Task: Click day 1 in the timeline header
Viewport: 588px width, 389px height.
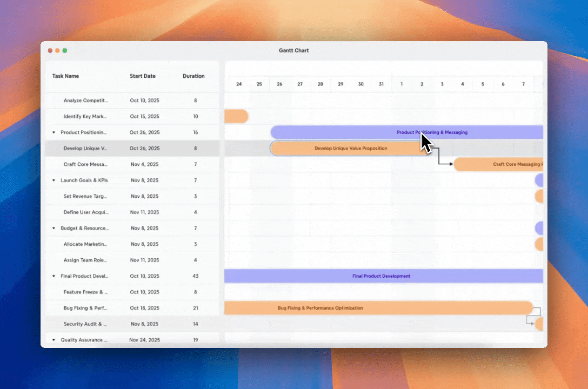Action: click(x=401, y=84)
